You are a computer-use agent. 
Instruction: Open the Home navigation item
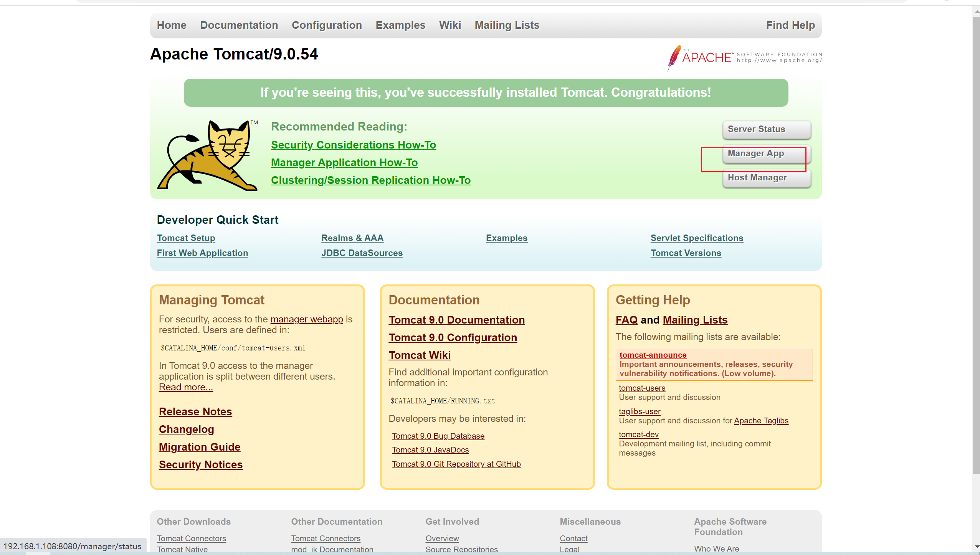click(x=172, y=25)
